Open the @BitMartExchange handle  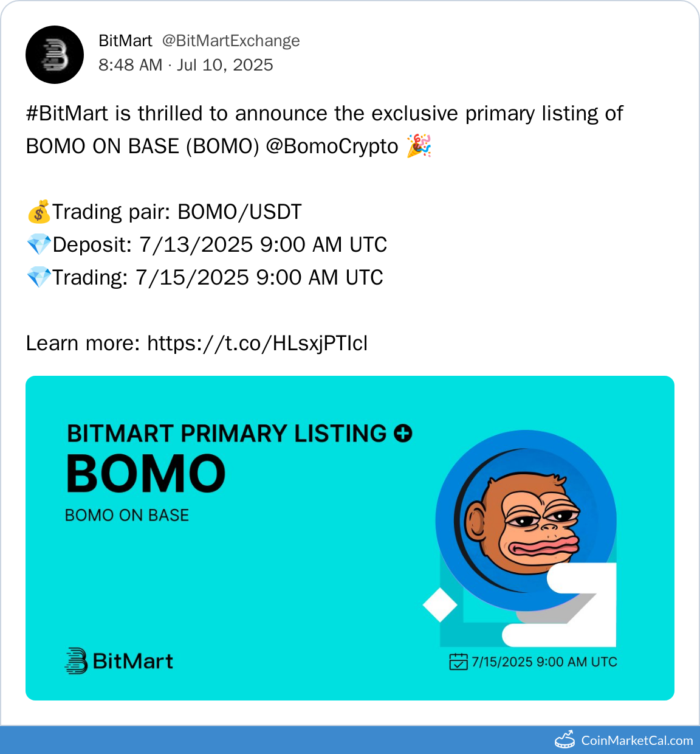point(231,41)
